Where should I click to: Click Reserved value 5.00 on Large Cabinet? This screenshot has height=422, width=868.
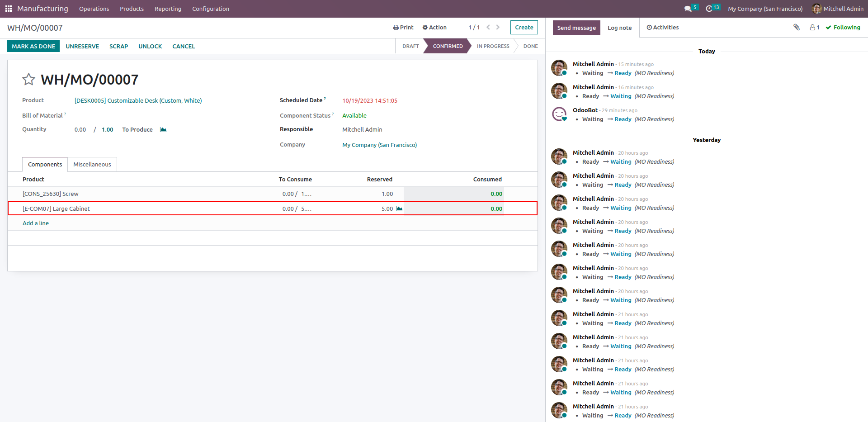click(x=387, y=209)
